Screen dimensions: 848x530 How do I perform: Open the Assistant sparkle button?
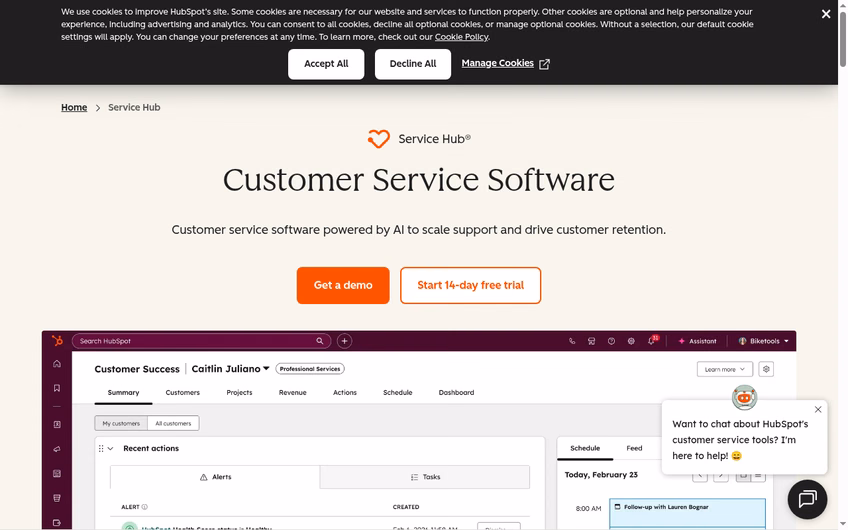click(697, 341)
